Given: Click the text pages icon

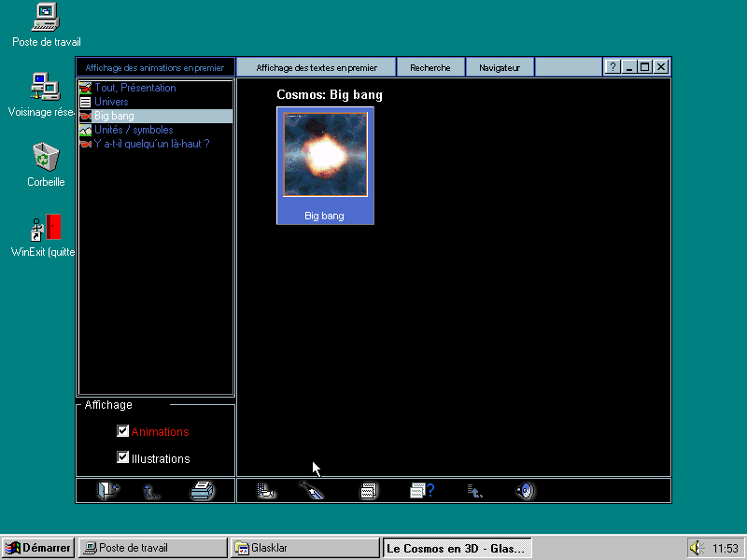Looking at the screenshot, I should point(368,491).
